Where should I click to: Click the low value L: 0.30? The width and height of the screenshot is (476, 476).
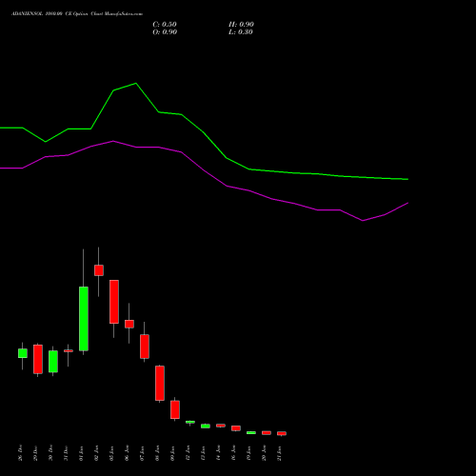coord(241,32)
